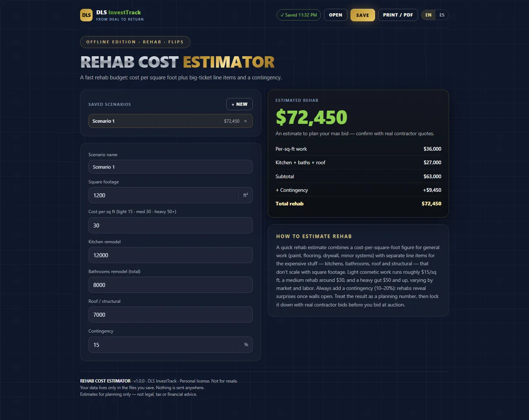Click the OFFLINE EDITION · REHAB · FLIPS tag
Image resolution: width=529 pixels, height=420 pixels.
(x=135, y=42)
